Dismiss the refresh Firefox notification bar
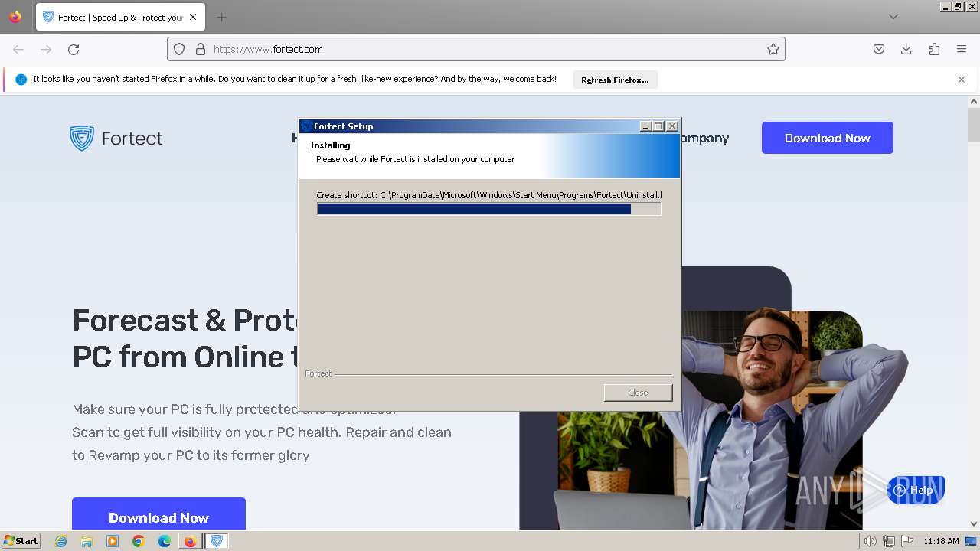 click(962, 80)
